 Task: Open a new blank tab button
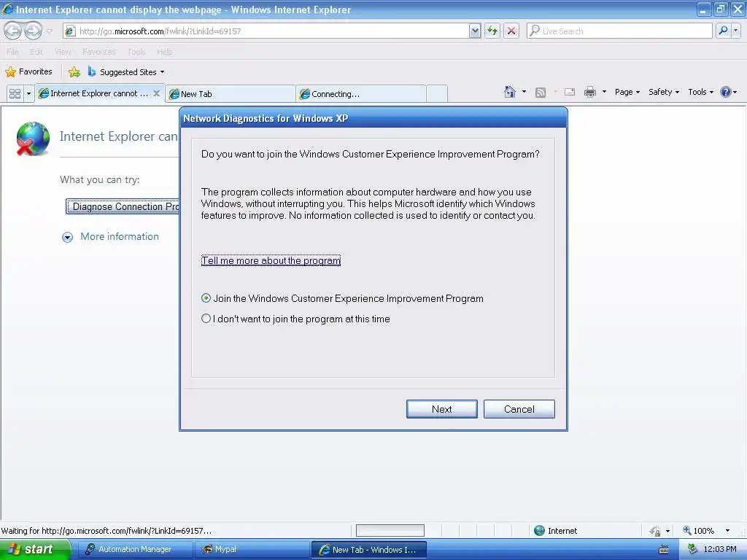[x=437, y=94]
